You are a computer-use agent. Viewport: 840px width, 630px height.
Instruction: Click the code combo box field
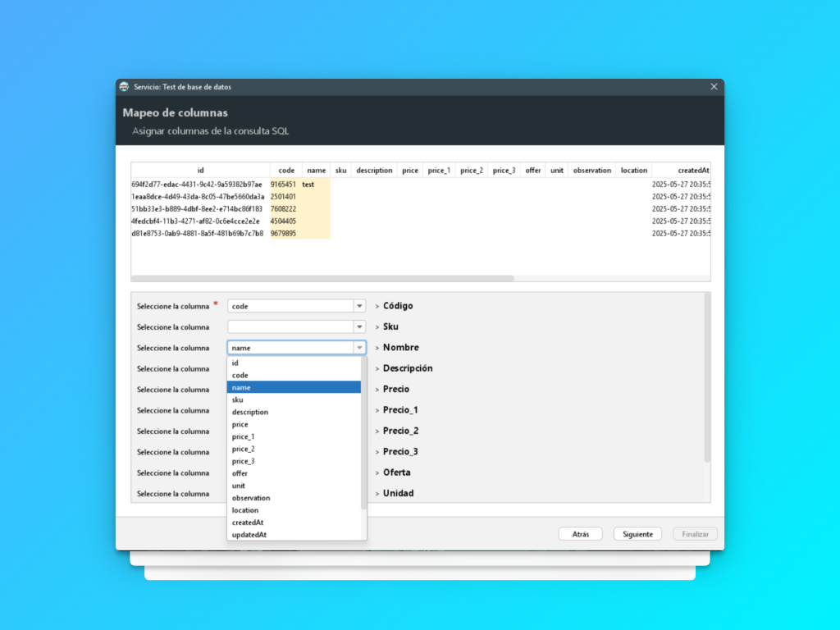(291, 306)
